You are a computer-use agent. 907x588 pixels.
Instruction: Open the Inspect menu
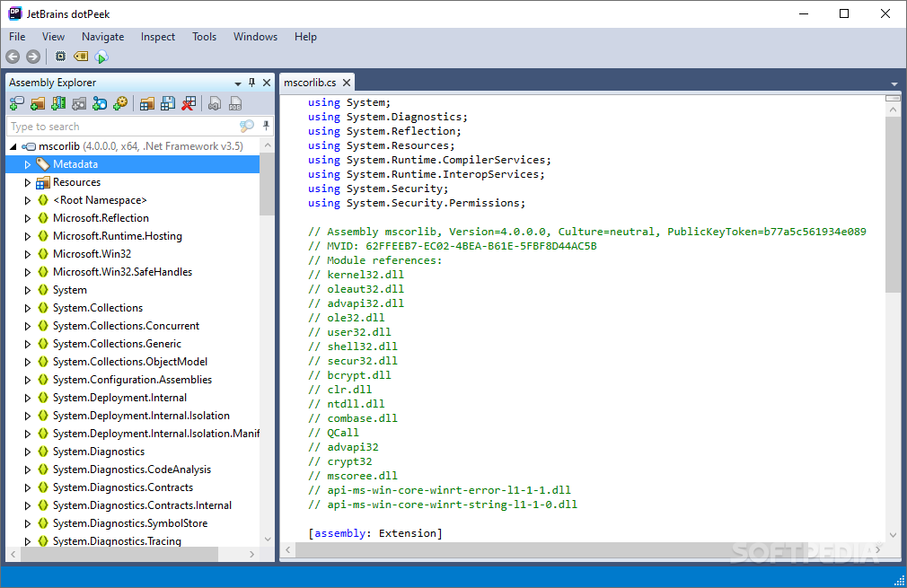158,37
